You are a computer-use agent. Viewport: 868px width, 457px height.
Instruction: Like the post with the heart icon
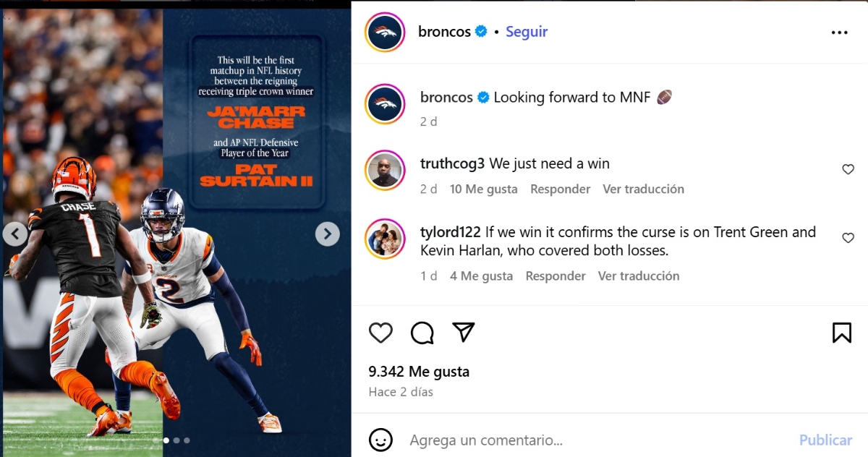pyautogui.click(x=380, y=333)
